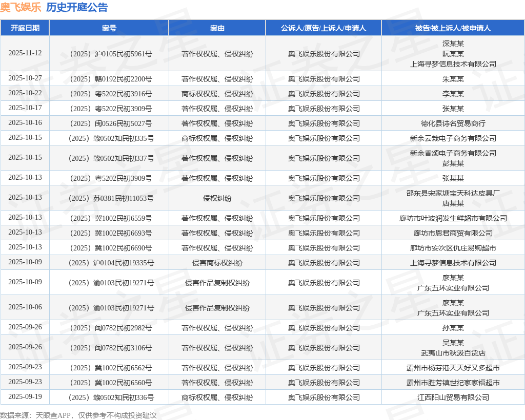Click defendant 新余香颂电子商务有限公司
Viewport: 525px width, 420px height.
(453, 153)
